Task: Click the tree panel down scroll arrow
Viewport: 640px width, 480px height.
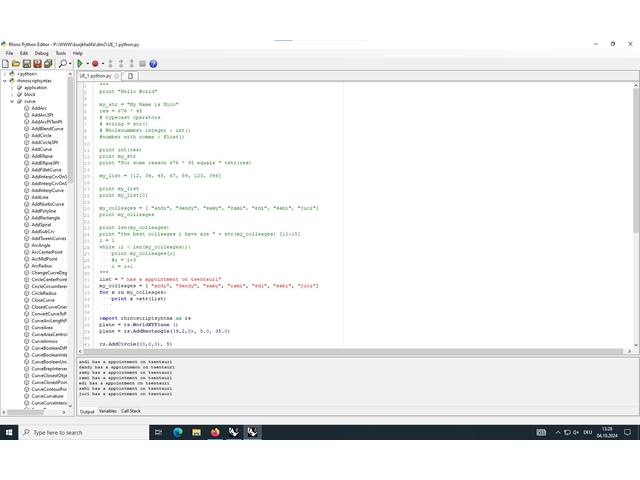Action: pyautogui.click(x=70, y=406)
